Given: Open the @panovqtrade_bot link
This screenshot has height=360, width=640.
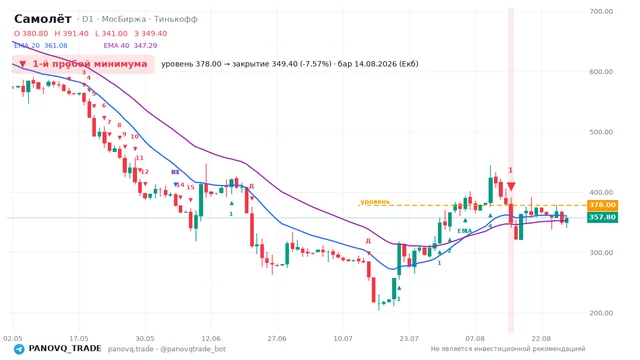Looking at the screenshot, I should pos(193,349).
